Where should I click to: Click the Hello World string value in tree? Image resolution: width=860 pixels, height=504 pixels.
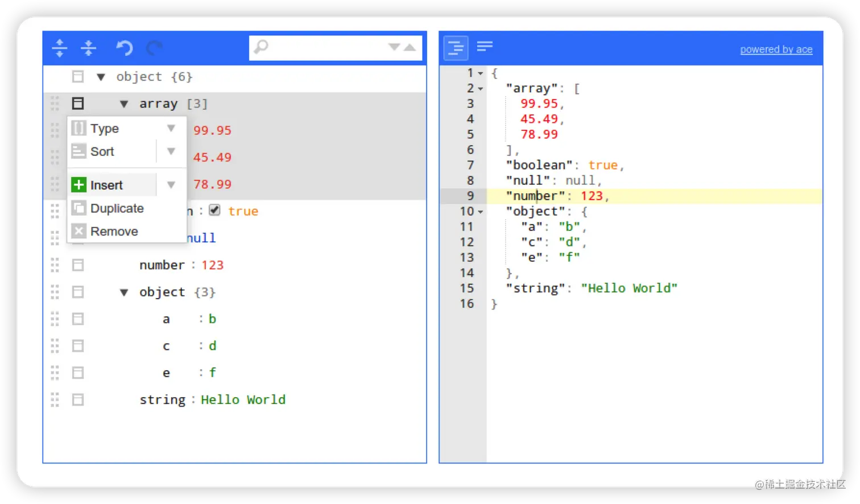pos(243,400)
